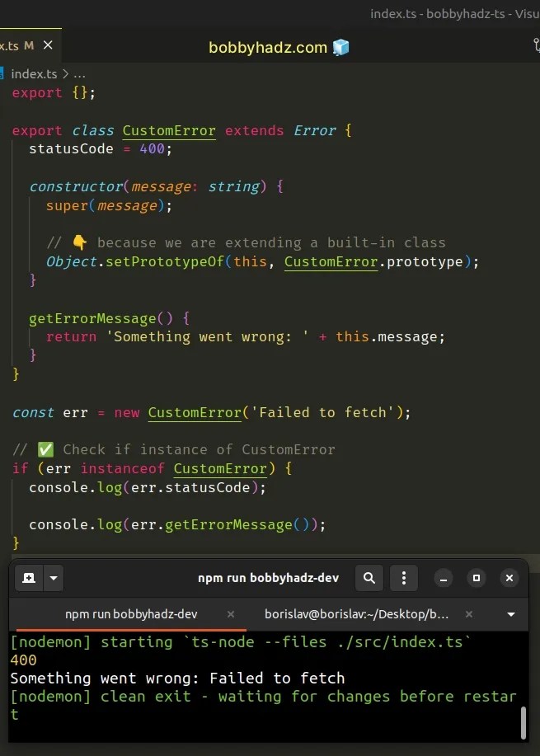Screen dimensions: 540x756
Task: Open the terminal three-dot menu
Action: pyautogui.click(x=404, y=578)
